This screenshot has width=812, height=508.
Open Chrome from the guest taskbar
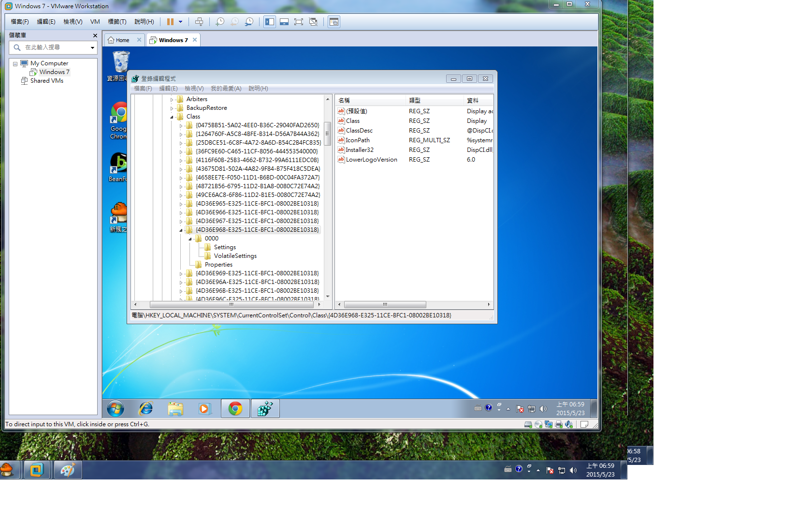click(x=235, y=409)
